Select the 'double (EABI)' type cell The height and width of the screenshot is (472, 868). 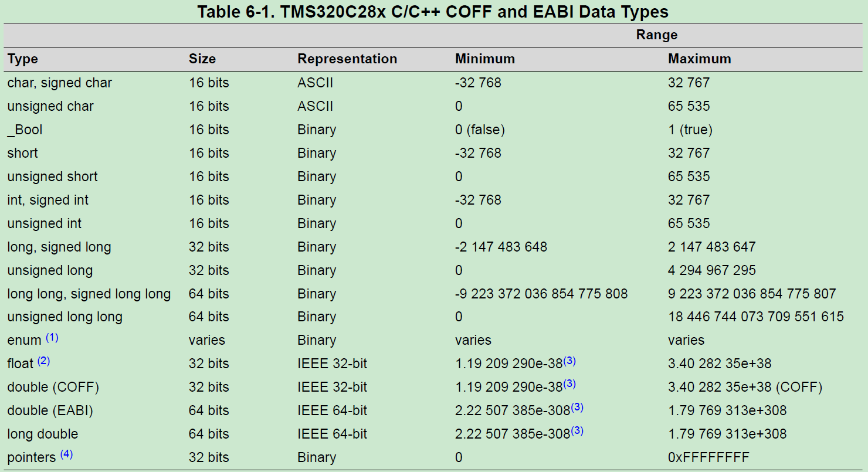[x=50, y=410]
